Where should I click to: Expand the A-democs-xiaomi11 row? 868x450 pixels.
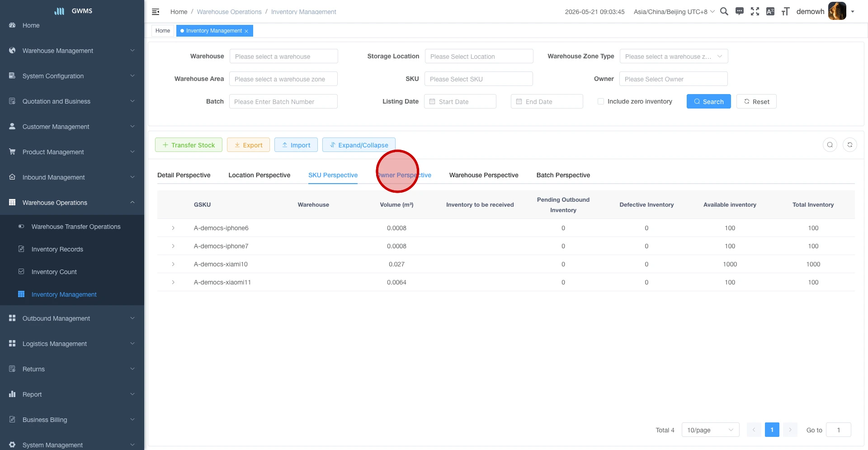click(173, 282)
